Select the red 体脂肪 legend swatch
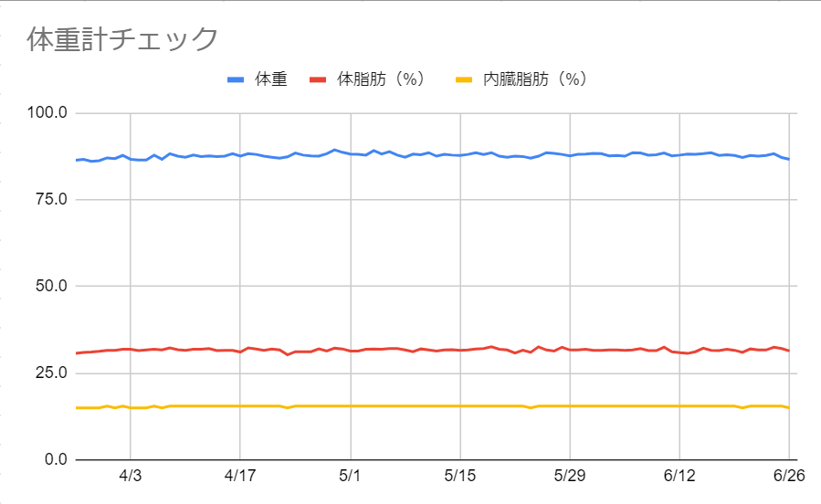 coord(318,79)
